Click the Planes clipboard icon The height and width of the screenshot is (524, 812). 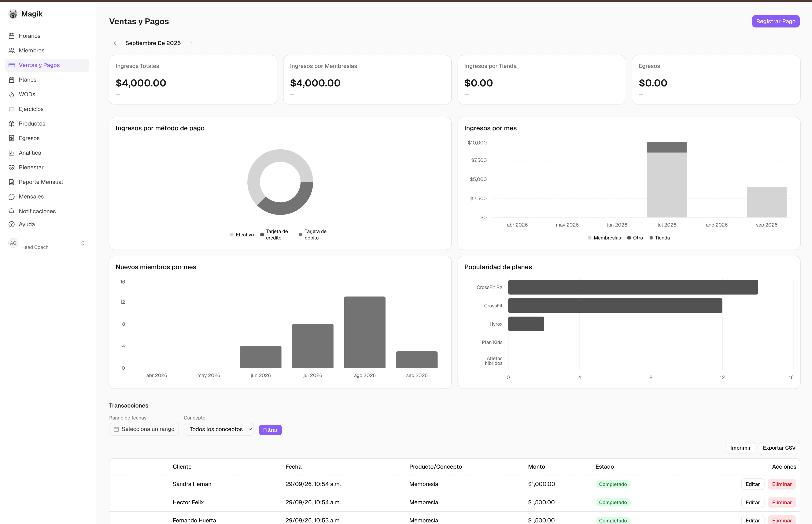click(x=12, y=80)
